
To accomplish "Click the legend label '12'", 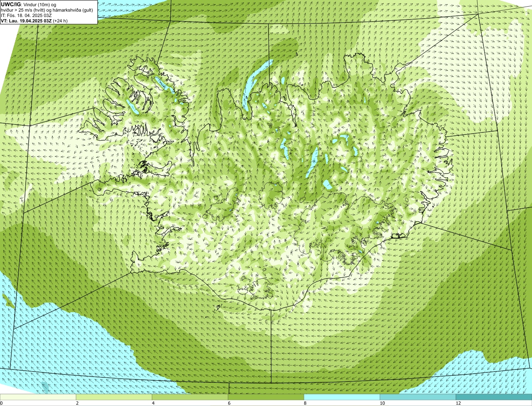I will click(x=458, y=403).
